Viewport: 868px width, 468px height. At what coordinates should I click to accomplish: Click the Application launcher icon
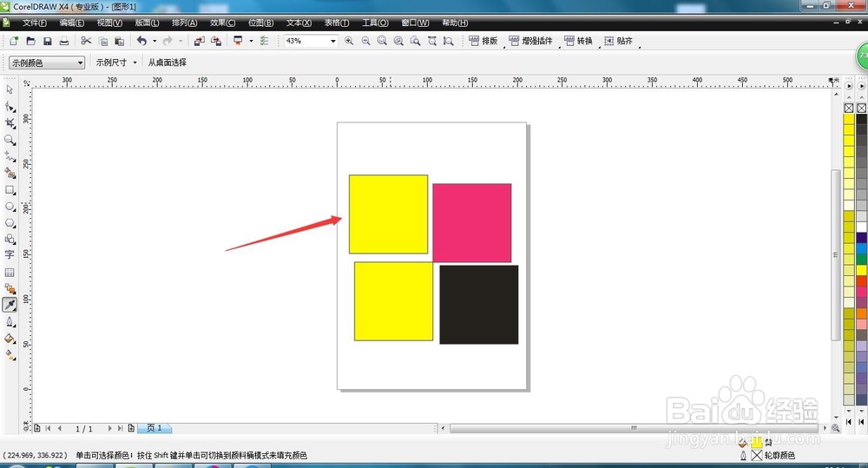(238, 41)
